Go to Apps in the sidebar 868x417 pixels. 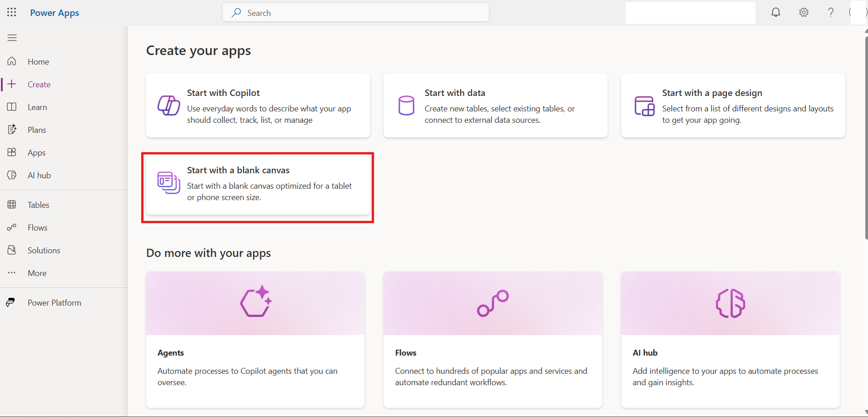[x=36, y=152]
